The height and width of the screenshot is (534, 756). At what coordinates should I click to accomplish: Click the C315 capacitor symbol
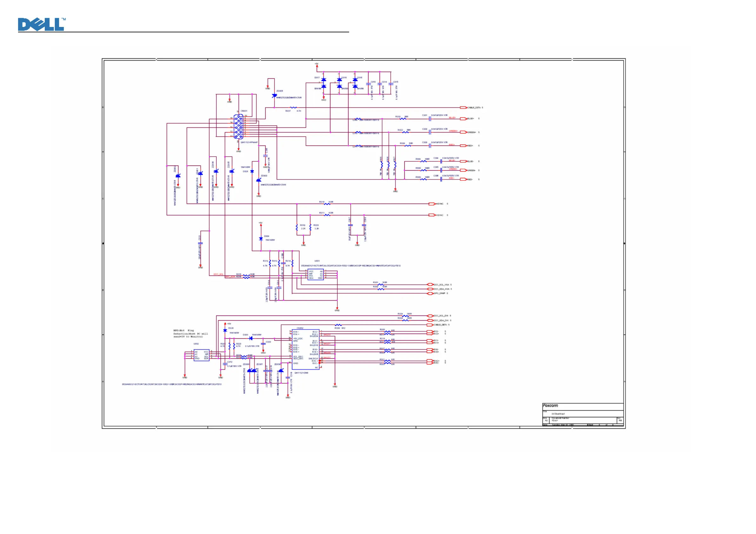(x=391, y=84)
